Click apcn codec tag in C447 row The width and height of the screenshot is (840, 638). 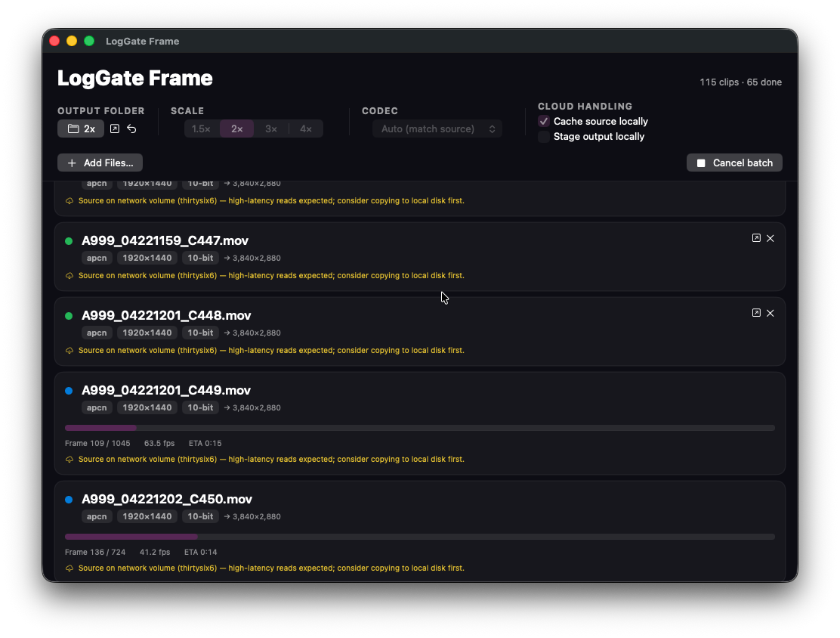tap(97, 258)
